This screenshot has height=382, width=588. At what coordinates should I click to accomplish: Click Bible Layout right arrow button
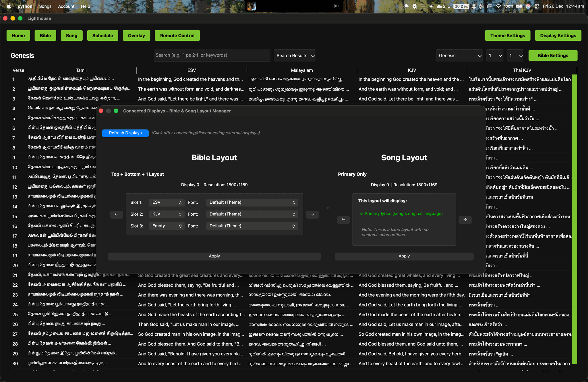click(x=312, y=214)
